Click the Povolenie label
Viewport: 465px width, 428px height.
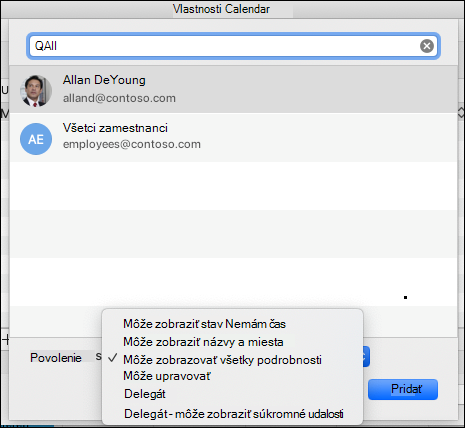[x=56, y=358]
